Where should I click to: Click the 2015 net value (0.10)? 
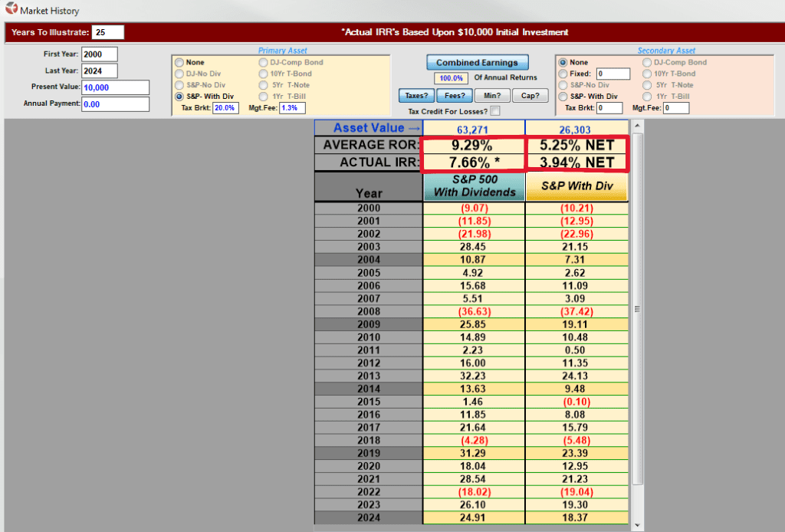(576, 402)
